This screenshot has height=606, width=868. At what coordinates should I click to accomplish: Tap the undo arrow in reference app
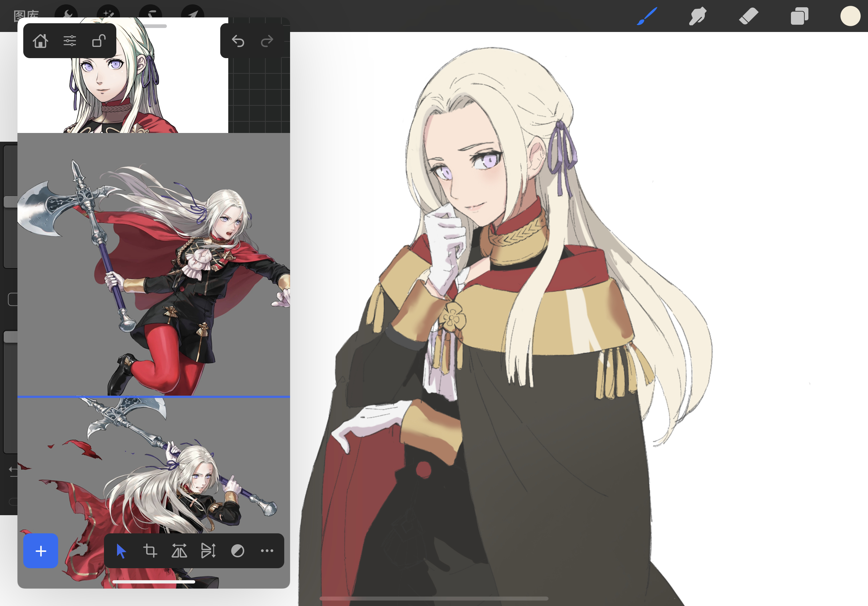[x=238, y=41]
